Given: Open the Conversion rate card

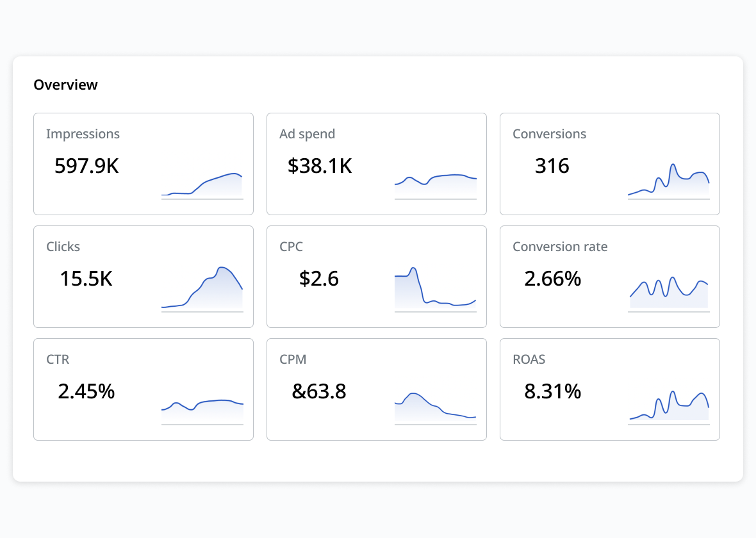Looking at the screenshot, I should 609,277.
